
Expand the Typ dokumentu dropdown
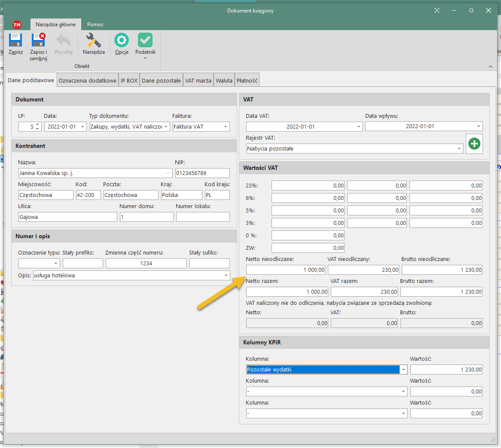tap(166, 127)
